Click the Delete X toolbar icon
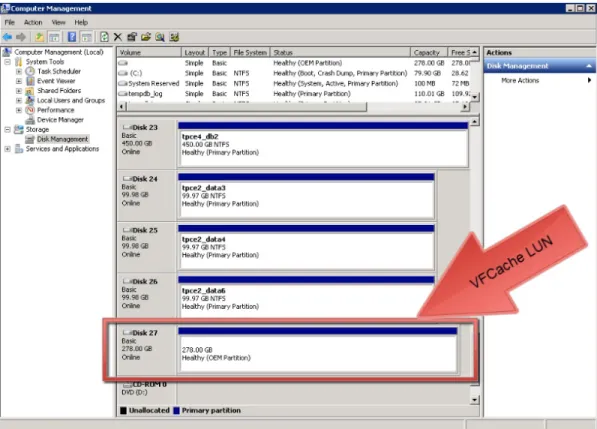Image resolution: width=597 pixels, height=429 pixels. pos(118,37)
